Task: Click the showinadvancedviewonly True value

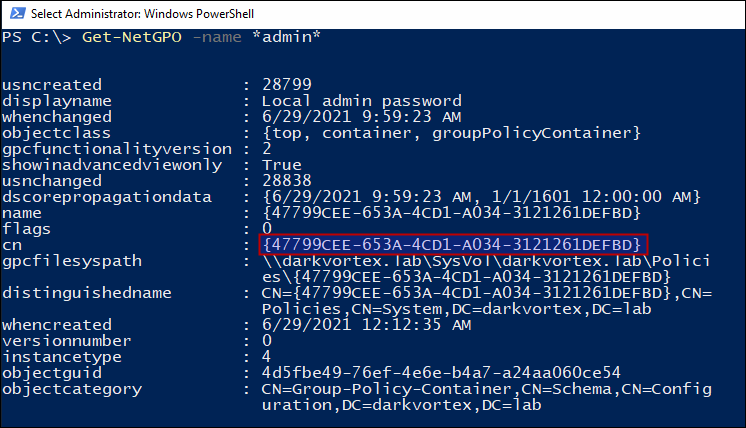Action: 282,165
